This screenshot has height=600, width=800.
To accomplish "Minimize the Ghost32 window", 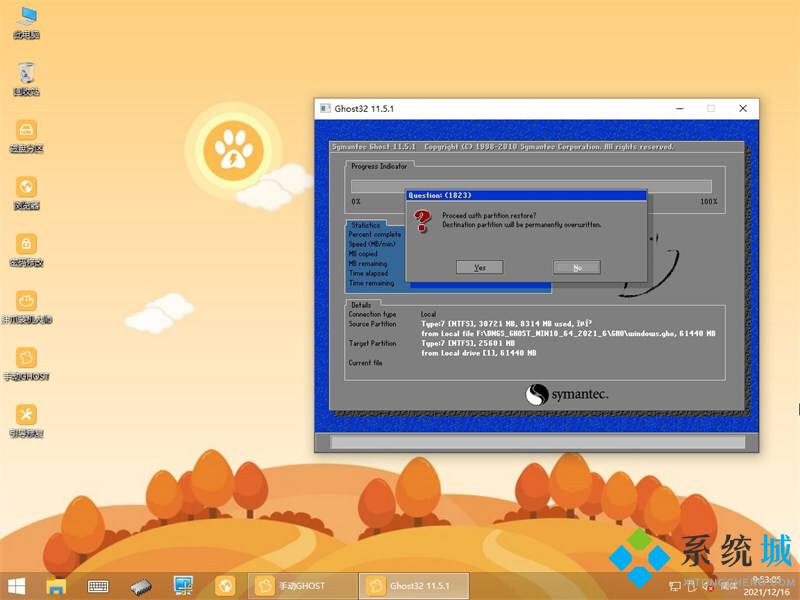I will point(680,108).
